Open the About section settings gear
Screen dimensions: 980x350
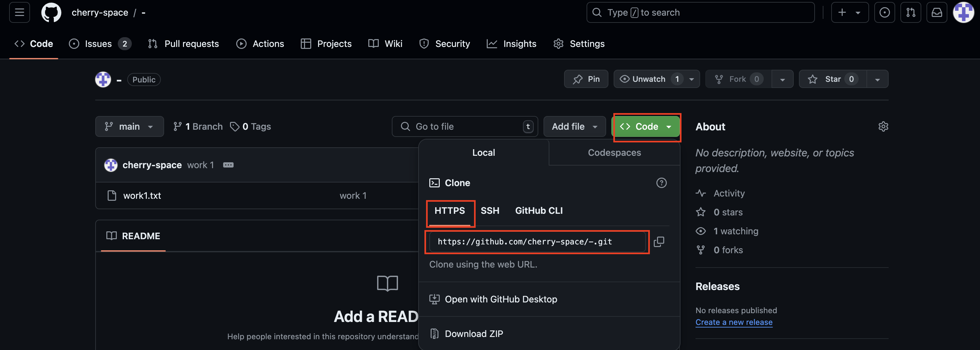tap(883, 126)
